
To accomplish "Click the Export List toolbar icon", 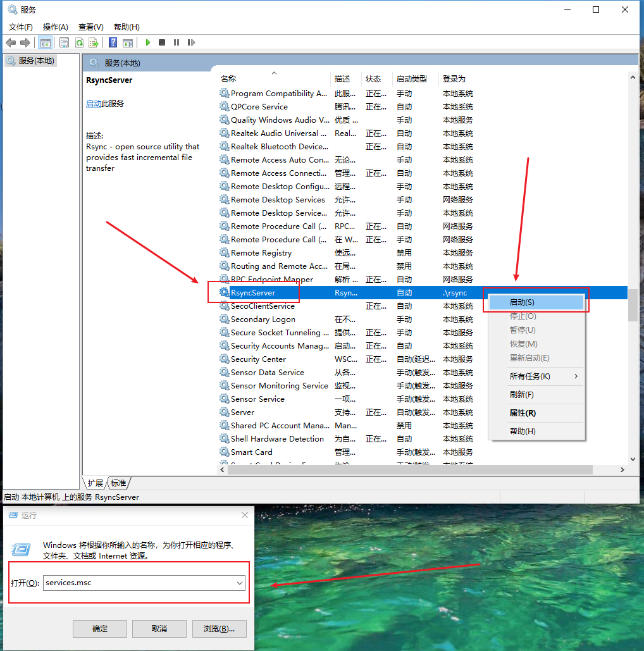I will pyautogui.click(x=94, y=42).
